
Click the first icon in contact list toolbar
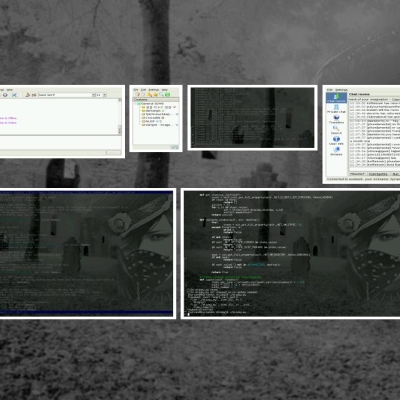tap(137, 95)
